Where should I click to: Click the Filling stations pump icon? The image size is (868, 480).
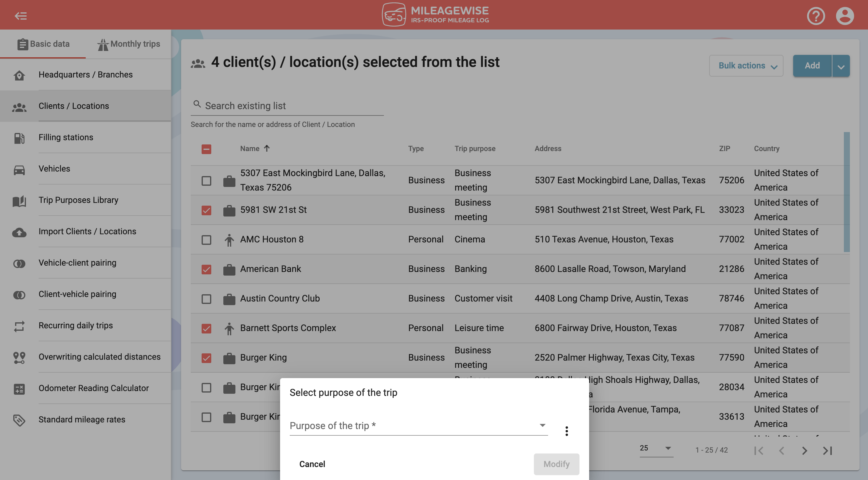click(19, 138)
